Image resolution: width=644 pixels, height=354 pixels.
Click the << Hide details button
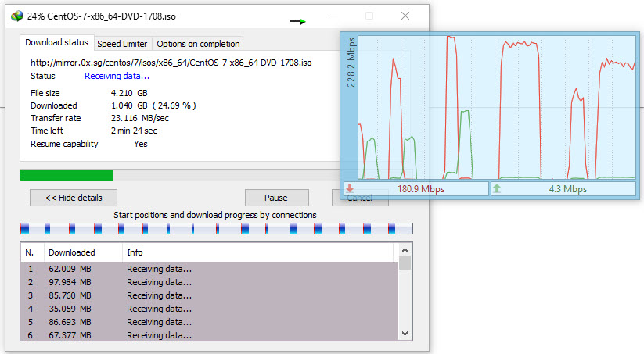tap(74, 198)
